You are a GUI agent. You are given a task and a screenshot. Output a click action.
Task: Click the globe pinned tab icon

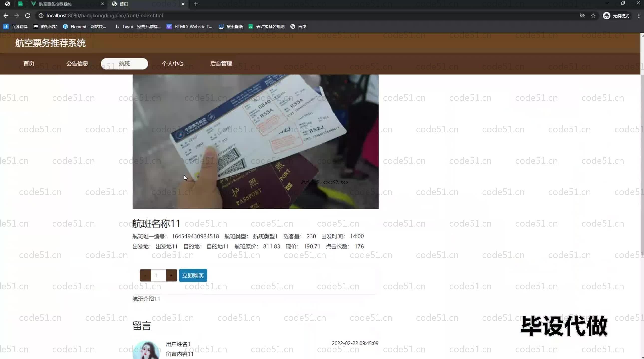[8, 4]
